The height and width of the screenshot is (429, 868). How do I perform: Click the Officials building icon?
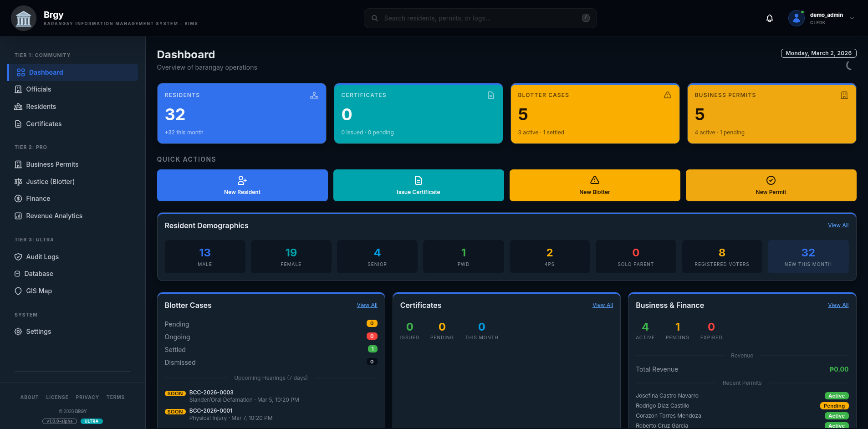[18, 89]
